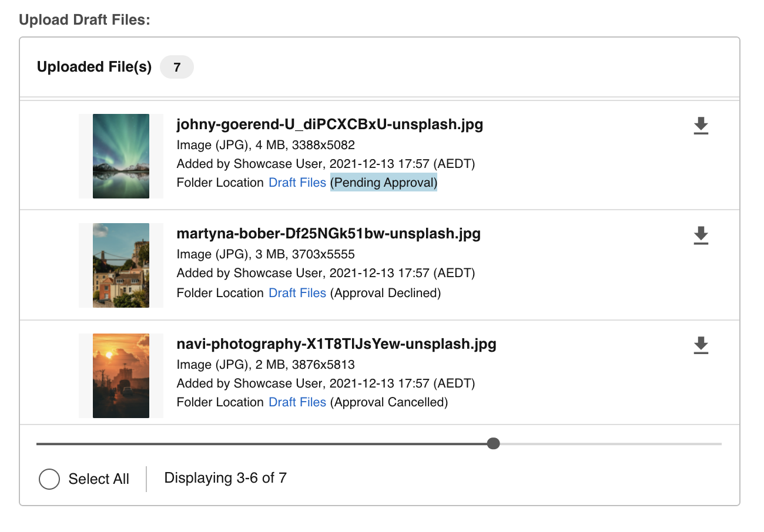Click the suspension bridge town thumbnail

[121, 265]
